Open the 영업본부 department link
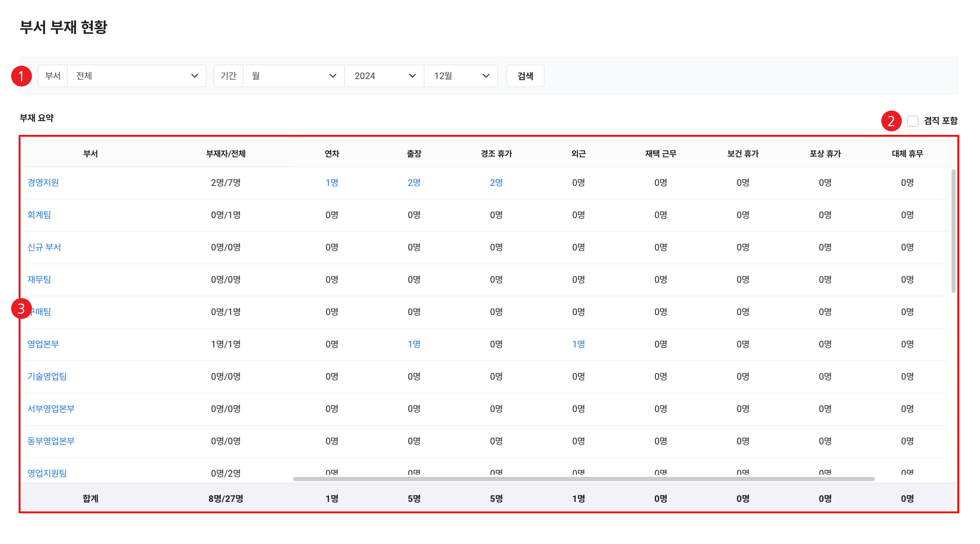This screenshot has width=980, height=544. pos(43,344)
